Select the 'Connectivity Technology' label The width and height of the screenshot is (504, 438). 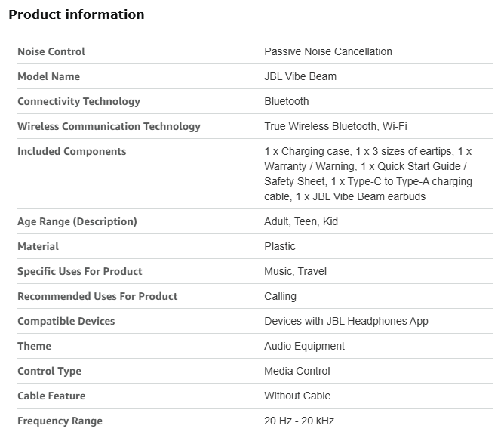tap(78, 101)
